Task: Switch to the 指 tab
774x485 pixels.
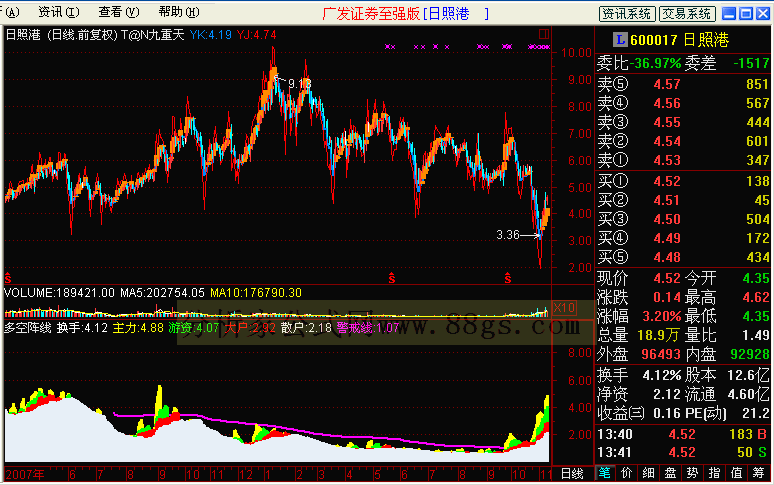Action: [x=714, y=473]
